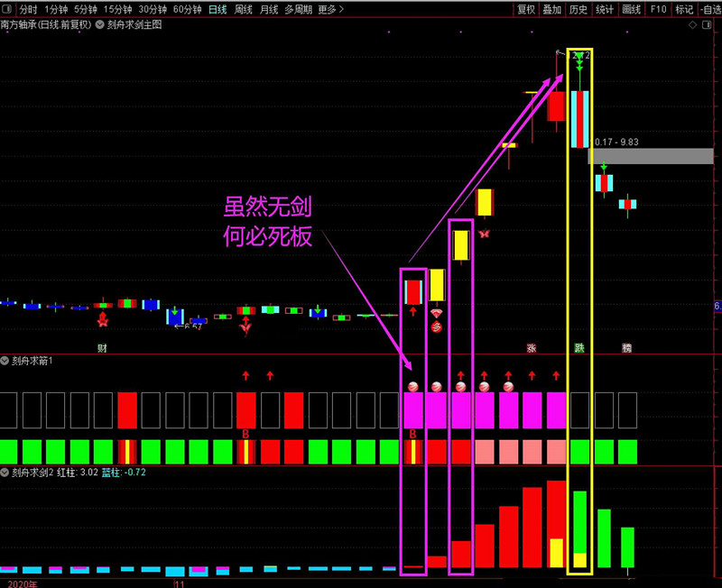Click the 榜 marker on the chart
This screenshot has width=722, height=588.
click(627, 348)
